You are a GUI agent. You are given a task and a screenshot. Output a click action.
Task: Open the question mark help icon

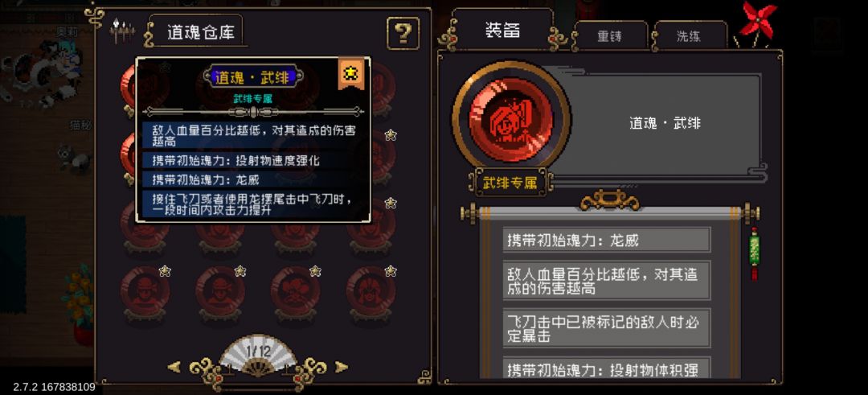[x=403, y=34]
